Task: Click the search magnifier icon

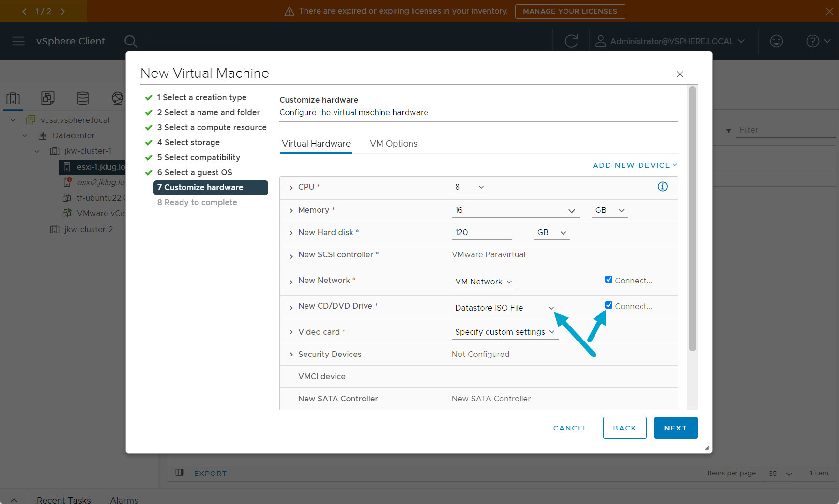Action: 130,41
